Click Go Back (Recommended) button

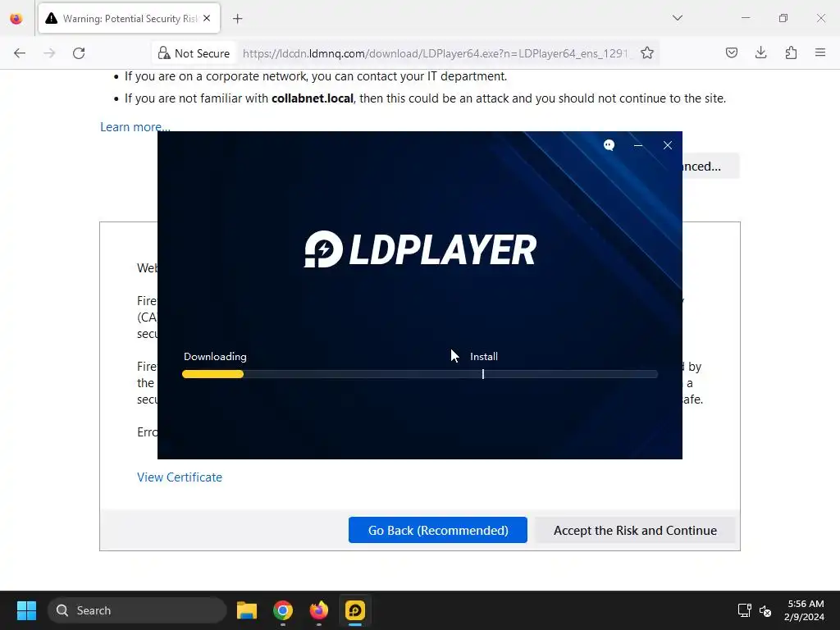click(438, 530)
